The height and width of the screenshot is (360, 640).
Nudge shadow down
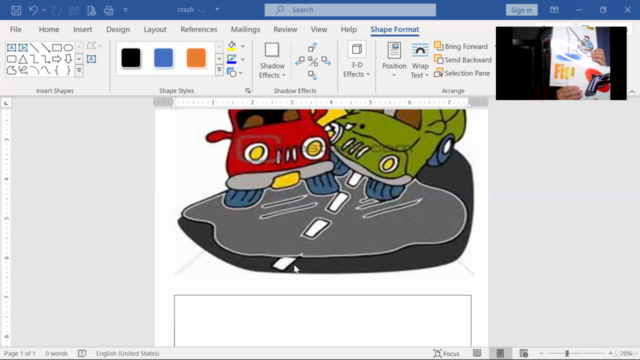coord(313,75)
